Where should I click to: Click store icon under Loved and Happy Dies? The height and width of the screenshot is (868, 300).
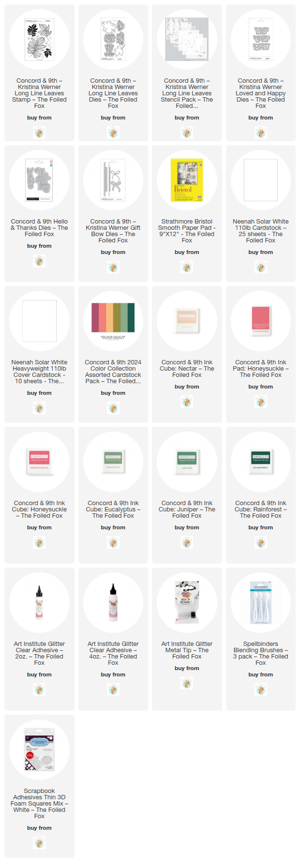tap(260, 133)
